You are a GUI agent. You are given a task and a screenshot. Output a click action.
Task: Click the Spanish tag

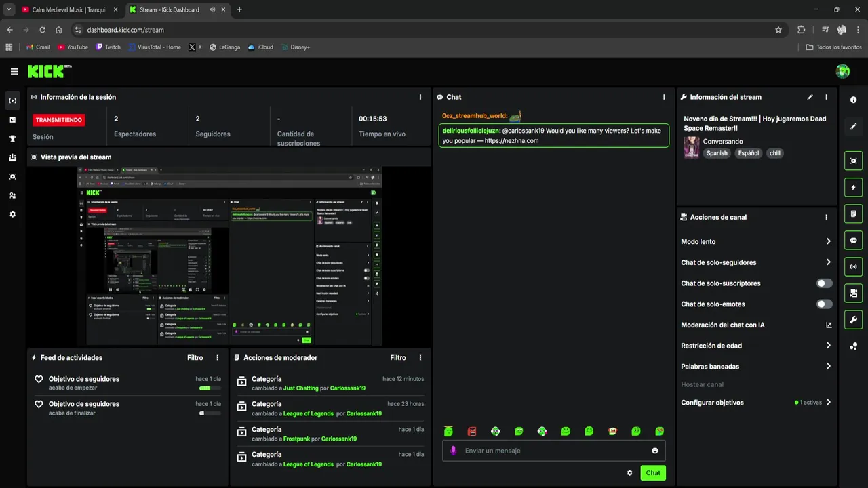click(717, 153)
